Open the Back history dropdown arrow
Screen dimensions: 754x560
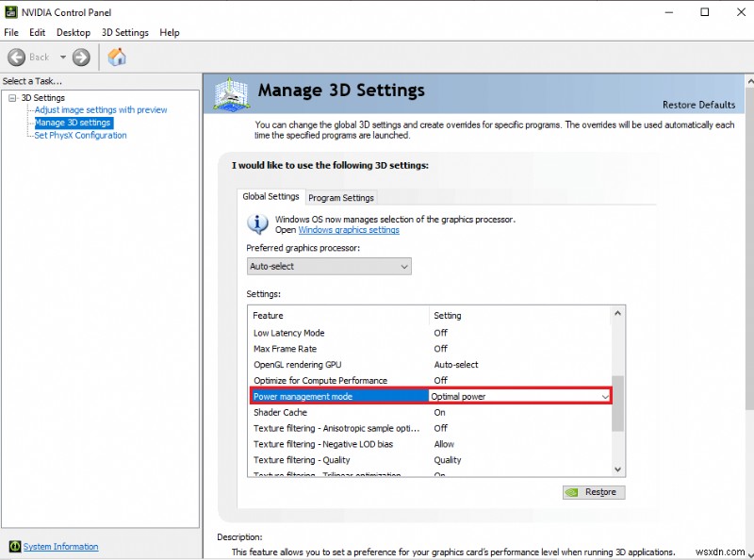tap(62, 58)
